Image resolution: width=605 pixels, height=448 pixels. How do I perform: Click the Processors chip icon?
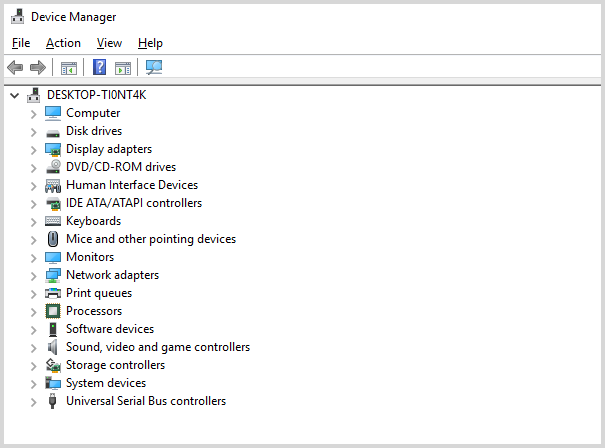pos(53,311)
